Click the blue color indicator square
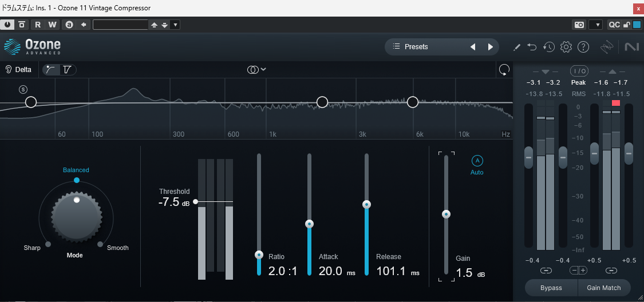This screenshot has width=644, height=302. click(637, 25)
